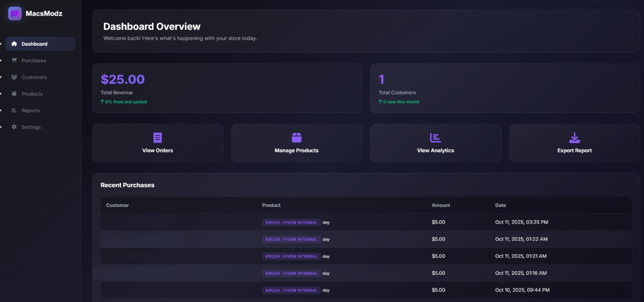The height and width of the screenshot is (302, 644).
Task: Click the Dashboard home icon in sidebar
Action: coord(14,44)
